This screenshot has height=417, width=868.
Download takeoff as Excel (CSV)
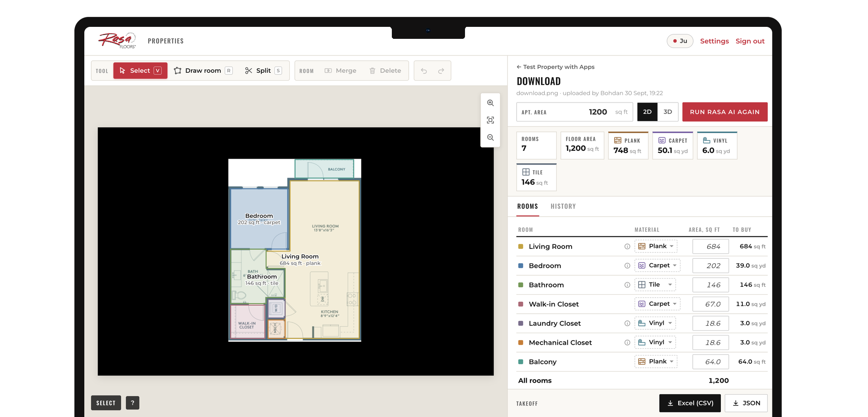[x=690, y=403]
